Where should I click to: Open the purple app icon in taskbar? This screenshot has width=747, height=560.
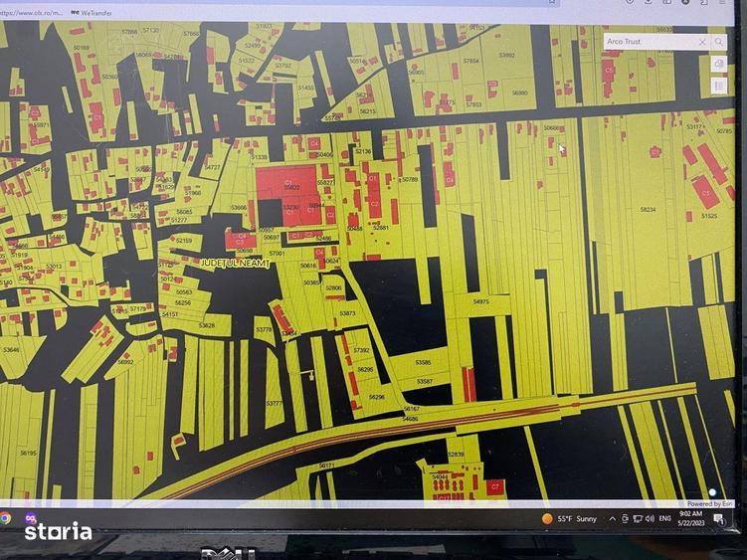coord(31,518)
